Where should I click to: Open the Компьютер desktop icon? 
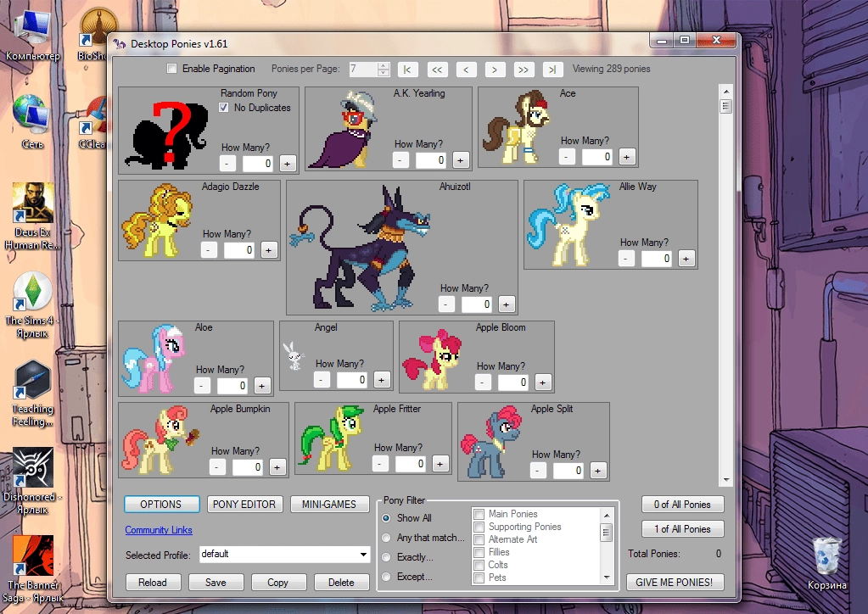tap(32, 34)
